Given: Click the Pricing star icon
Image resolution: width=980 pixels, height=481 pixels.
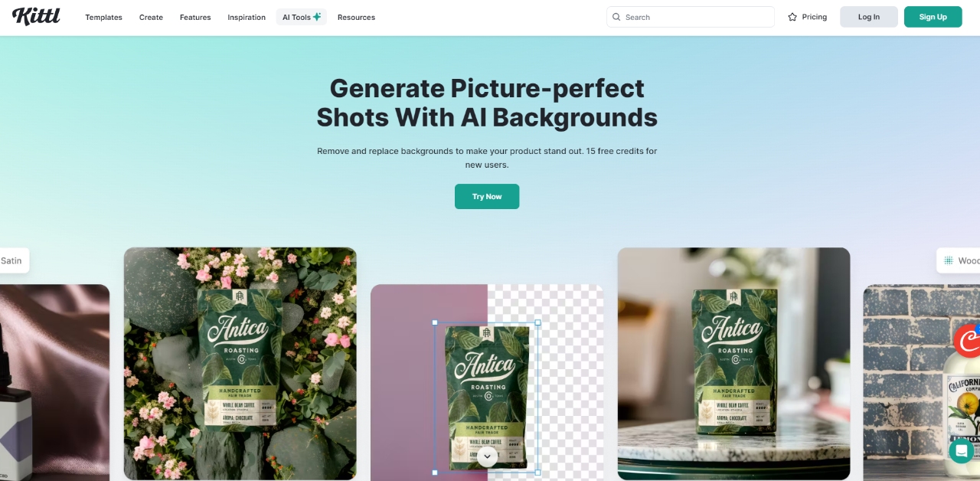Looking at the screenshot, I should [792, 17].
